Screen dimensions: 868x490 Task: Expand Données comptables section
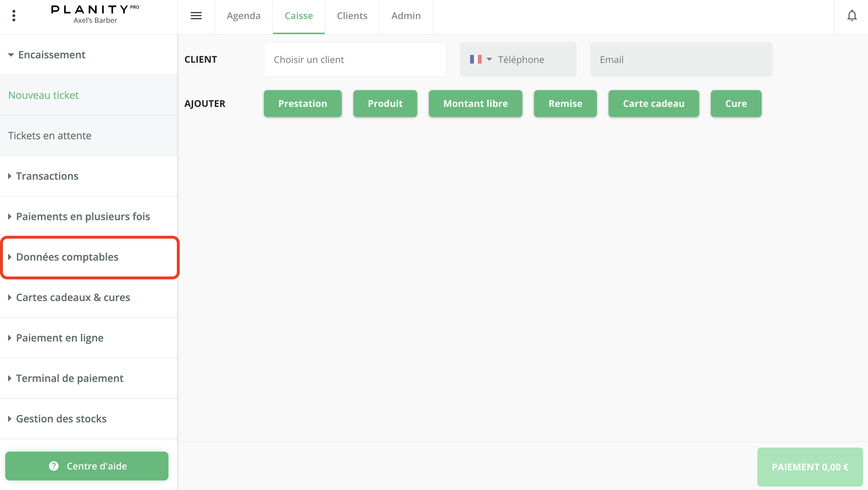(67, 257)
